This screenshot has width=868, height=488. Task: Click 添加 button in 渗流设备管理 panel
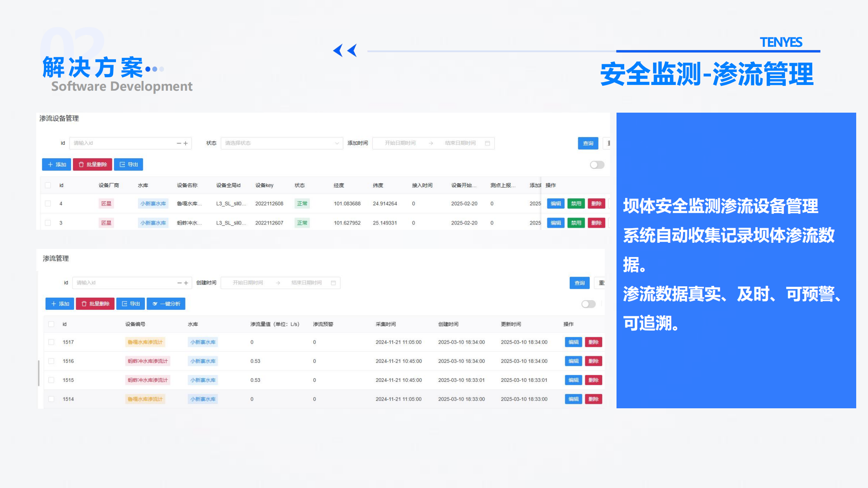[57, 164]
